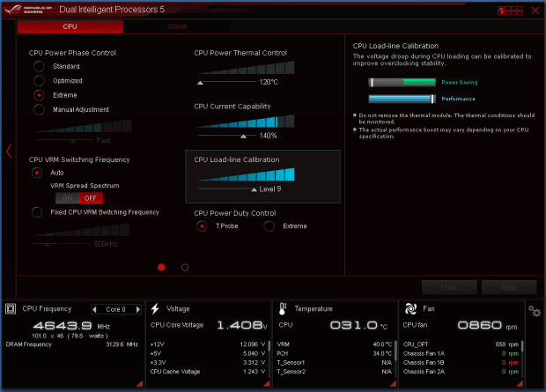Expand CPU Frequency panel red corner triangle

140,384
